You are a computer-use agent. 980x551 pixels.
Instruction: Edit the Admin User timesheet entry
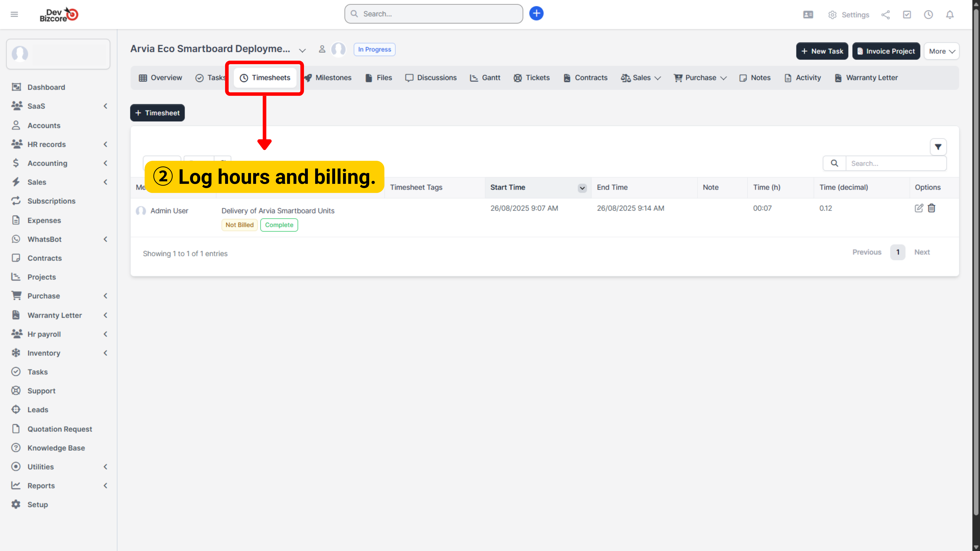point(918,208)
